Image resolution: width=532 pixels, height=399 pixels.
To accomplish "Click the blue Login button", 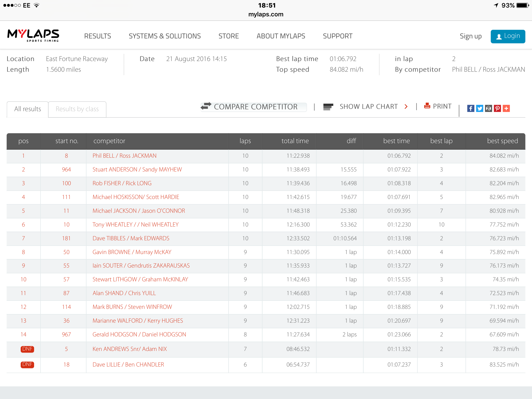I will [x=508, y=36].
